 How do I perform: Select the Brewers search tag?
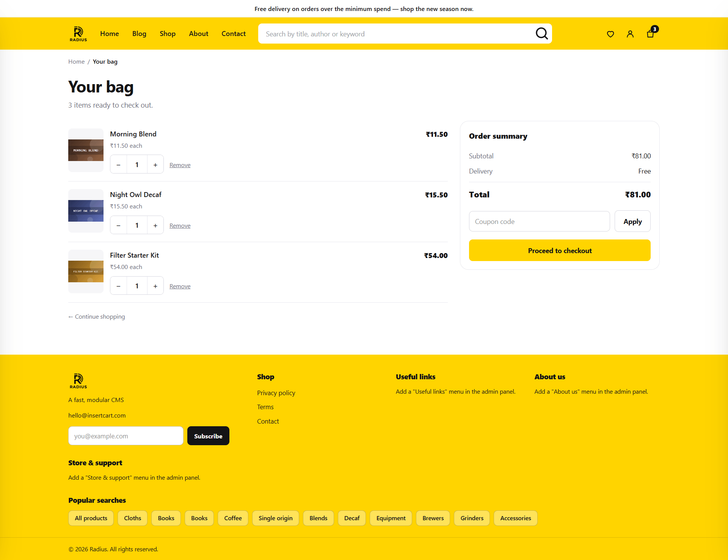point(433,518)
